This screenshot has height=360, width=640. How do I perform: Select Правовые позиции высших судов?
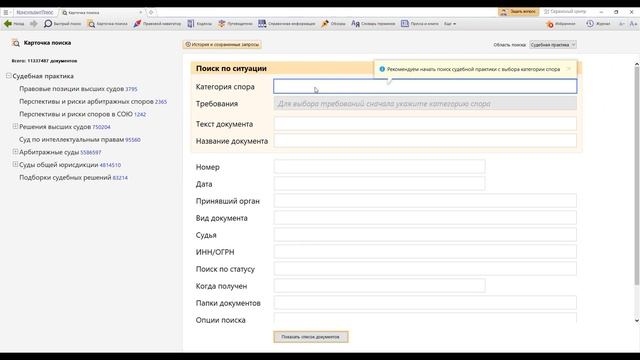click(x=71, y=89)
